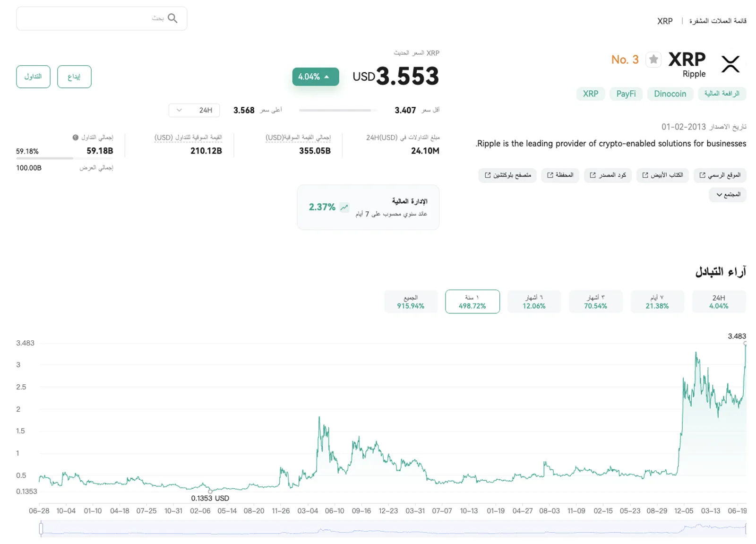Open the cryptocurrency list breadcrumb
756x544 pixels.
[718, 21]
